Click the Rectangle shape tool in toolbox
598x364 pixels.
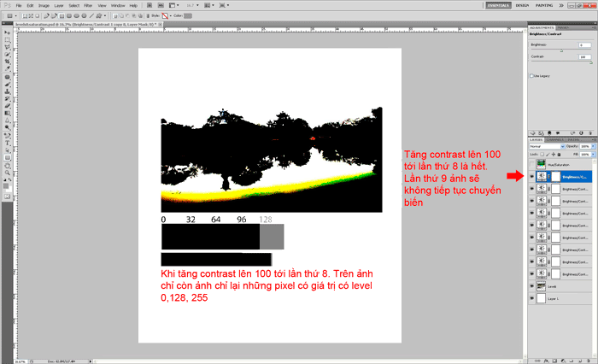click(7, 158)
